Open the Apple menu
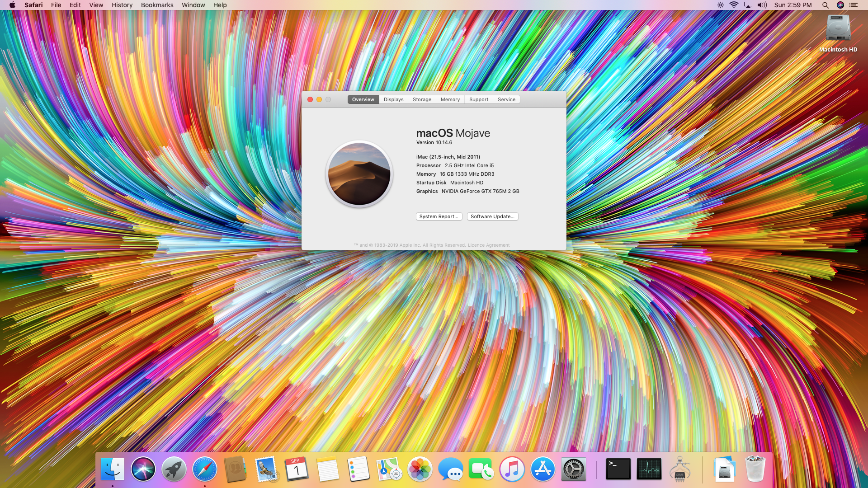Screen dimensions: 868x488 point(12,5)
